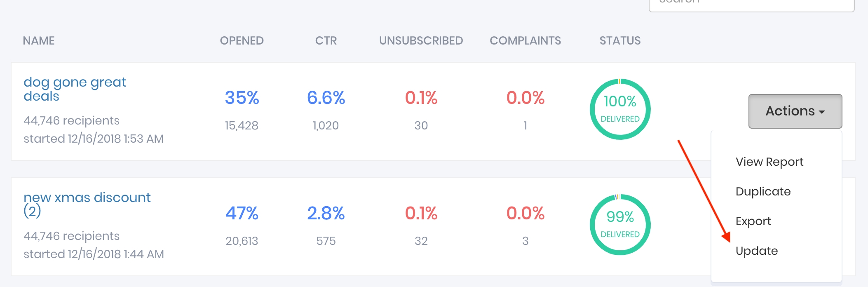
Task: Click the 2.8% CTR value
Action: pyautogui.click(x=326, y=213)
